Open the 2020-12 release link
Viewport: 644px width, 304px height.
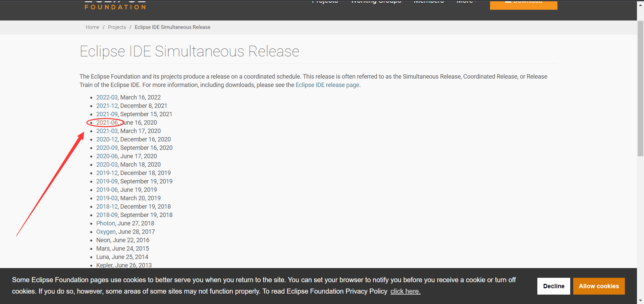107,139
